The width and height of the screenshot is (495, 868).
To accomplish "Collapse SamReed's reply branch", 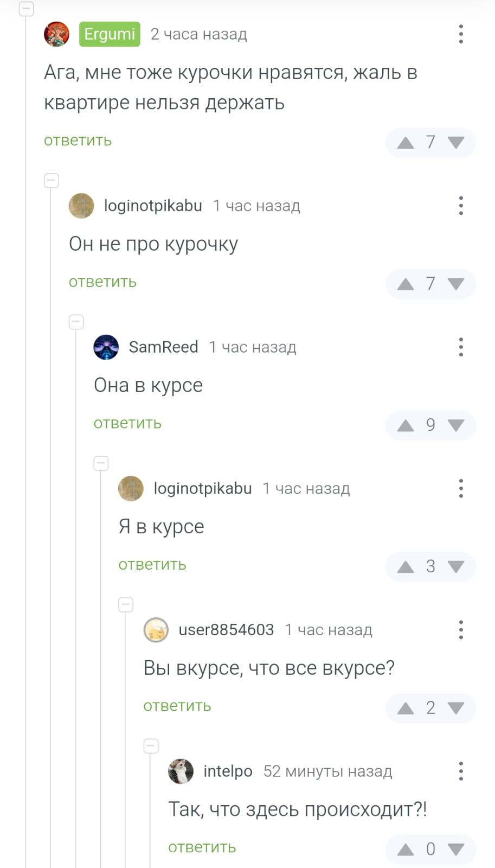I will point(76,322).
